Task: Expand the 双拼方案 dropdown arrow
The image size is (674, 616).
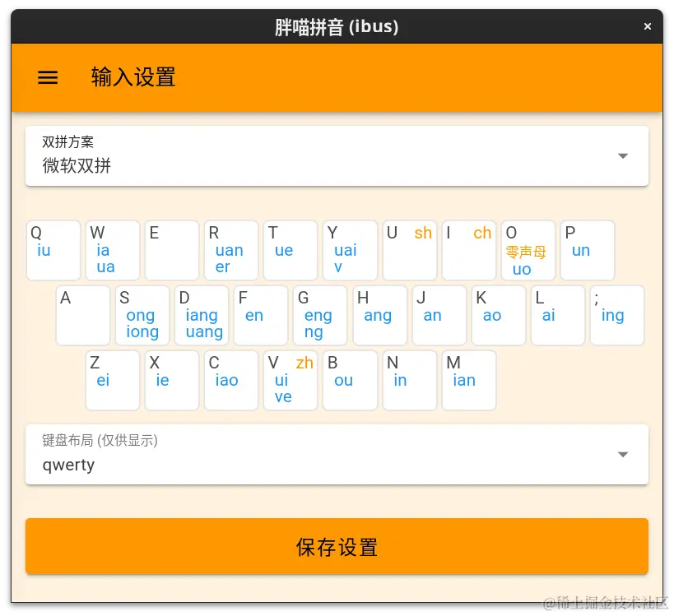Action: tap(623, 156)
